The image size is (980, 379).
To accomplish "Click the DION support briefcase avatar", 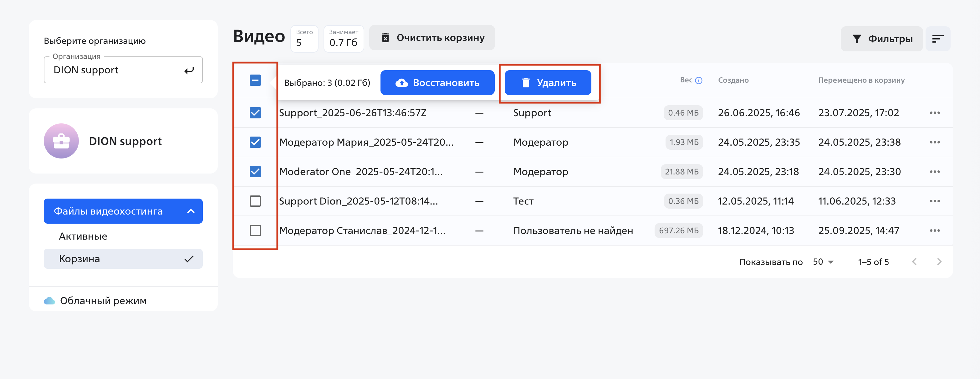I will point(61,141).
